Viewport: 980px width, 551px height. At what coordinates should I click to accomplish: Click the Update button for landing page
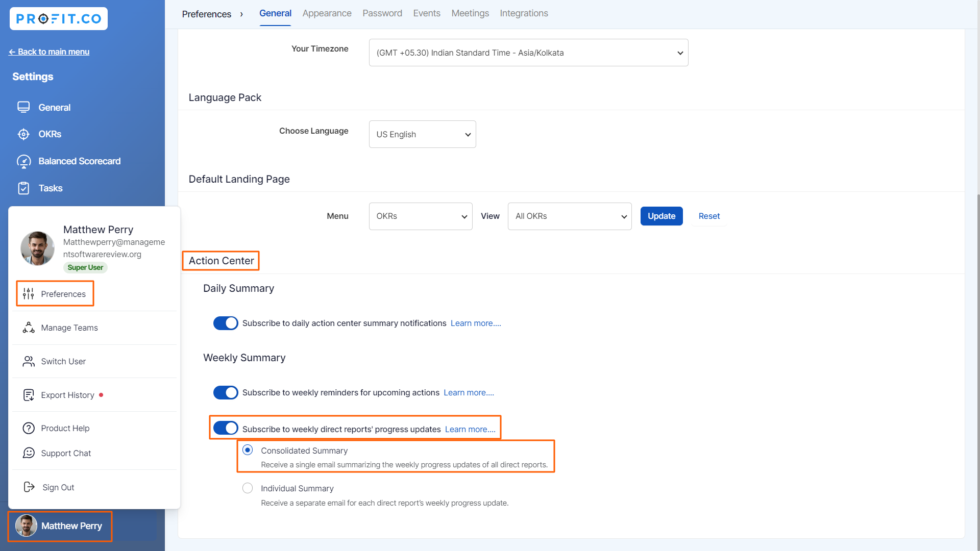[x=661, y=216]
